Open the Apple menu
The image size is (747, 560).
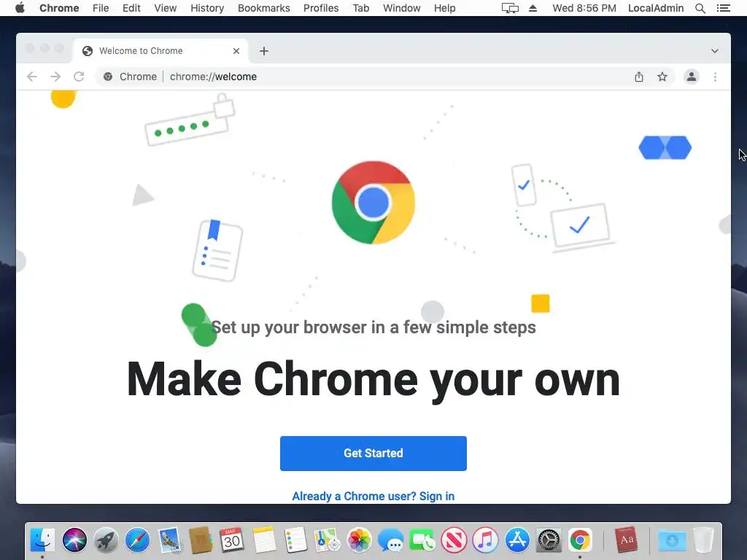pos(20,8)
